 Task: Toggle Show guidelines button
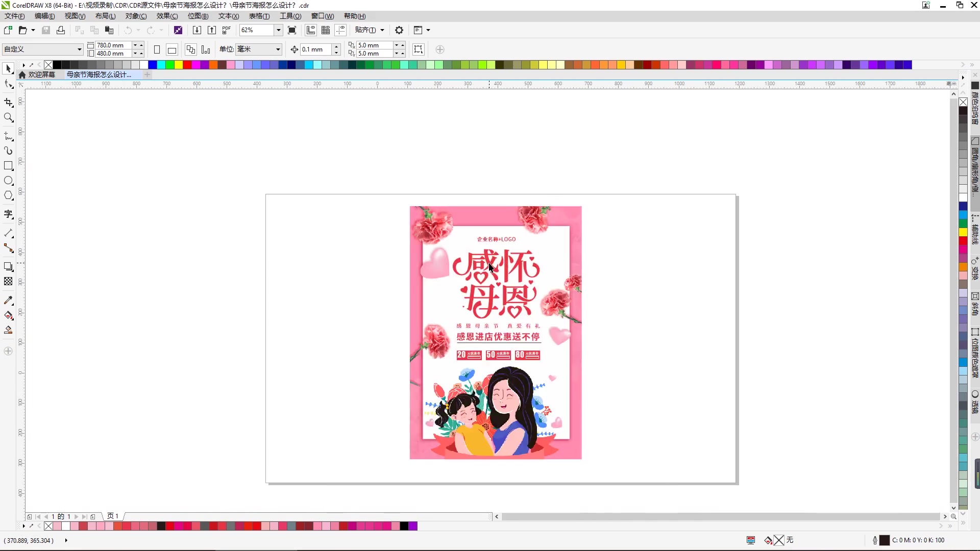[x=341, y=30]
